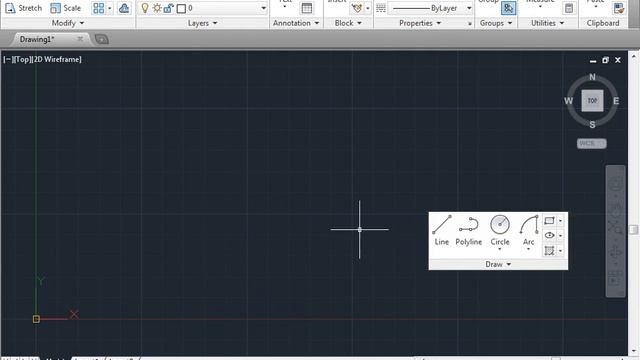Click the UCS origin square marker
Screen dimensions: 640x360
coord(36,319)
